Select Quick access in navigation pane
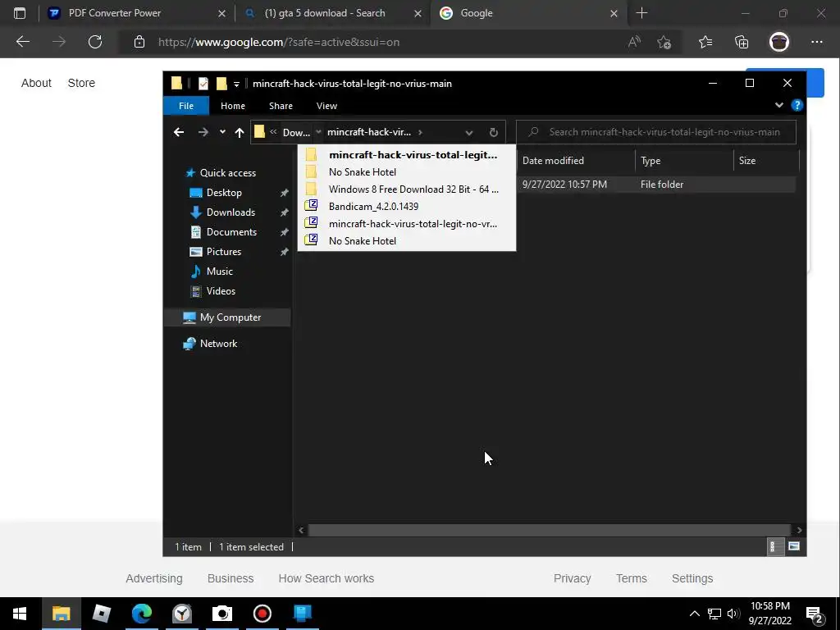 point(228,173)
